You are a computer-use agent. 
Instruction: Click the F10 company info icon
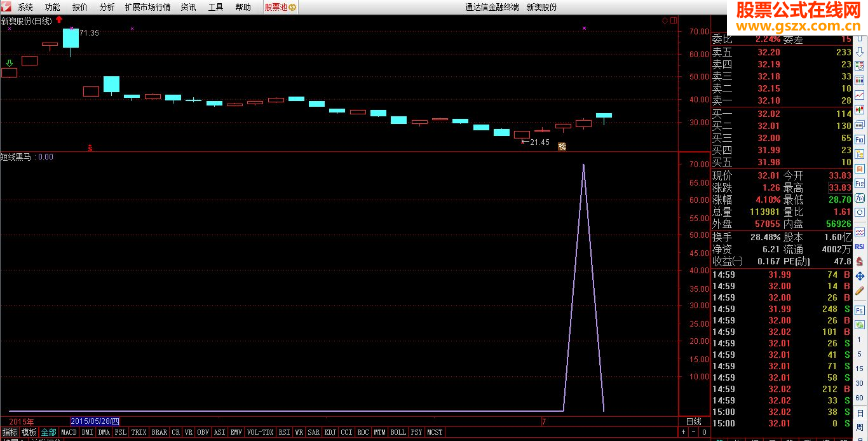[x=860, y=139]
